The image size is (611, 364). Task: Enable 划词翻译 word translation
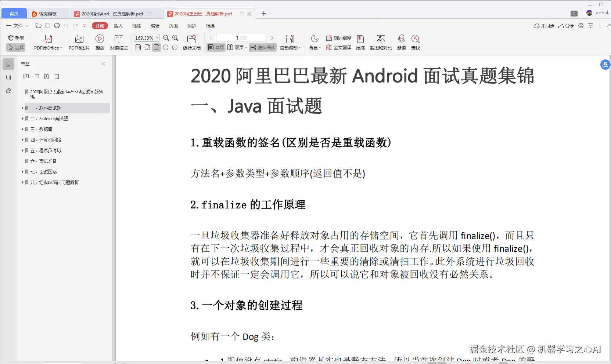click(339, 38)
